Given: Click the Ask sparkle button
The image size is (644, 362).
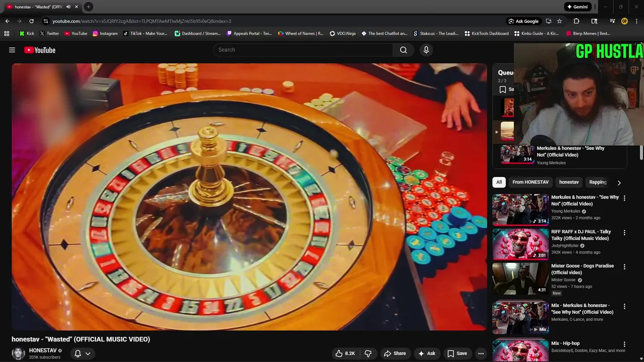Looking at the screenshot, I should pyautogui.click(x=427, y=353).
